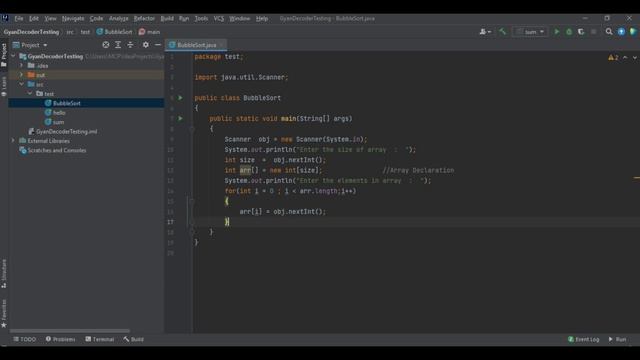Click the green Run button in the toolbar
The width and height of the screenshot is (640, 360).
556,31
